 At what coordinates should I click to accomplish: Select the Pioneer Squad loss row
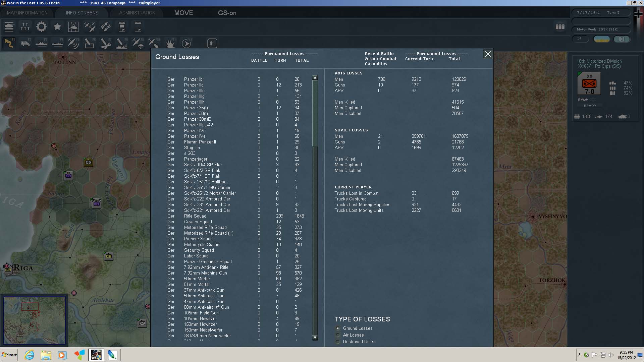tap(235, 239)
